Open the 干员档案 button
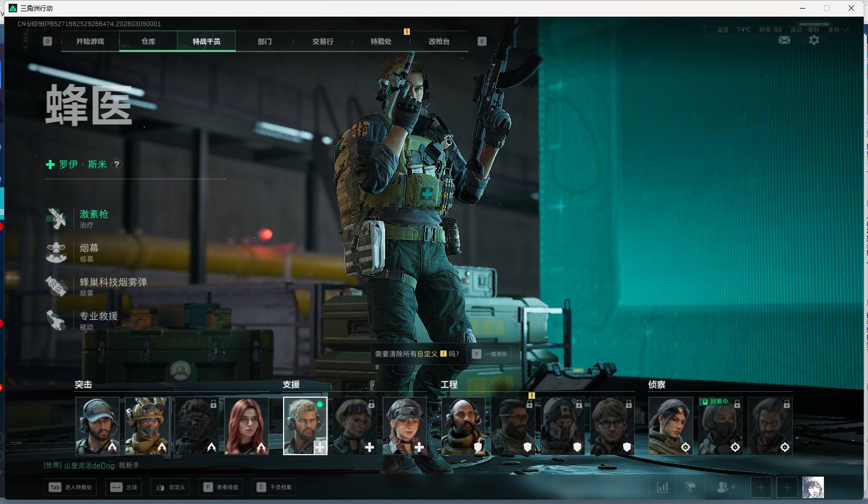This screenshot has height=504, width=868. [274, 487]
